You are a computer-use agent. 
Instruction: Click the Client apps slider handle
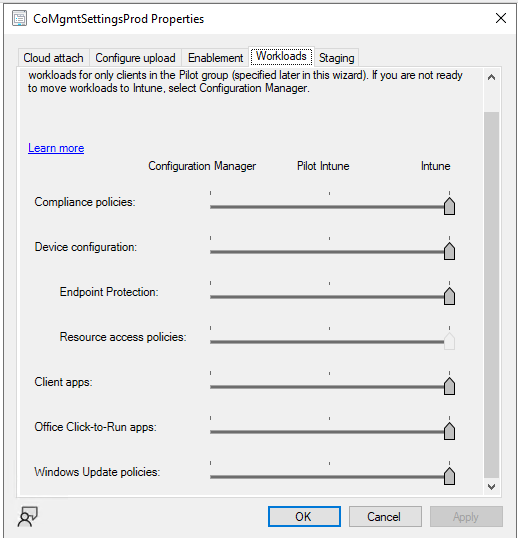[449, 386]
